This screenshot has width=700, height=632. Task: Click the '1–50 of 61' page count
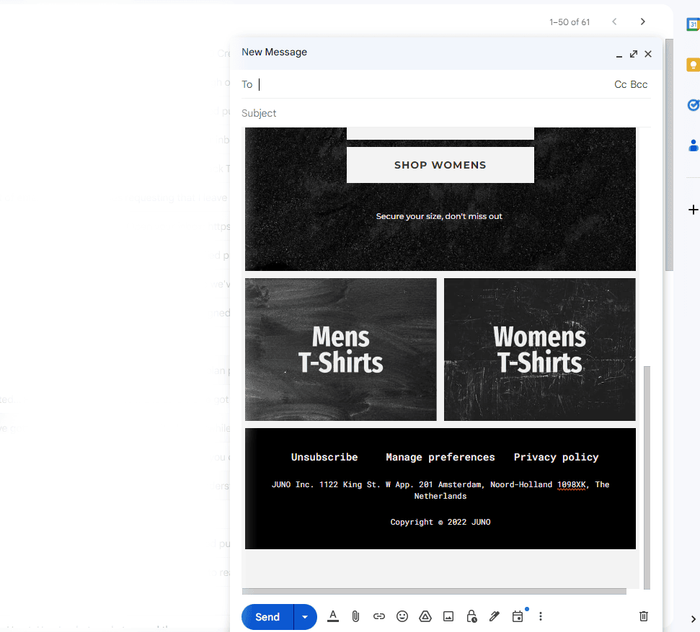pos(570,22)
